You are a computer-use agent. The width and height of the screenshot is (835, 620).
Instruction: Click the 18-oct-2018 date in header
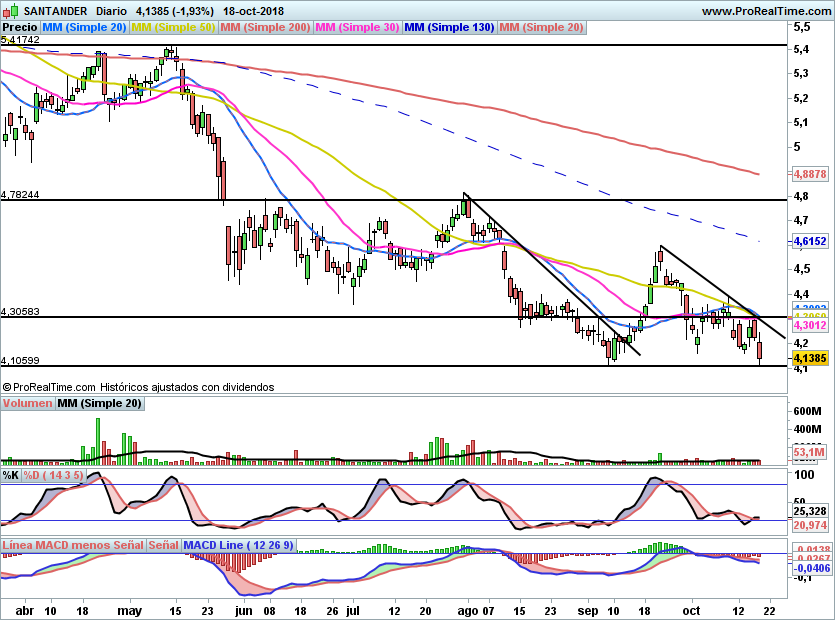[x=253, y=11]
